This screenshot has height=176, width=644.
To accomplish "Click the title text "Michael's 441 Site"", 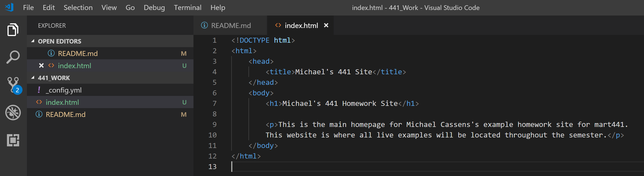I will [333, 72].
